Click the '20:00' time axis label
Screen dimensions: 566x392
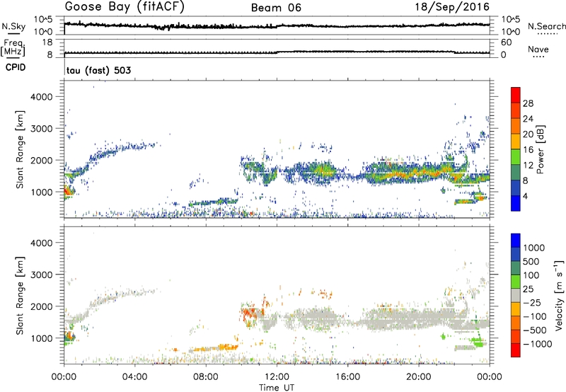point(419,377)
